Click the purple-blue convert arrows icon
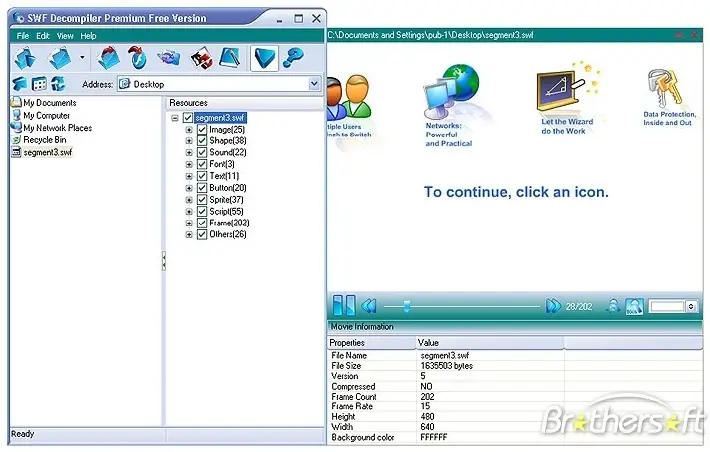The height and width of the screenshot is (452, 710). [x=168, y=58]
